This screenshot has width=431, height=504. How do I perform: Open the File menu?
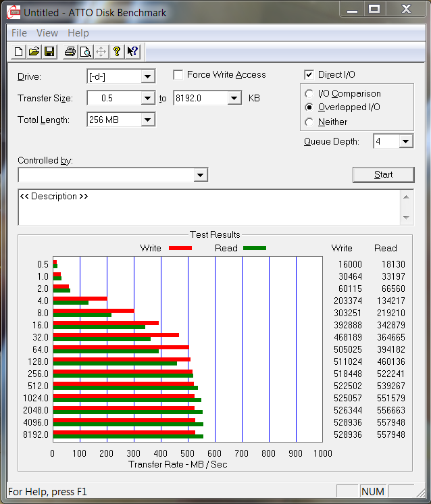point(19,33)
